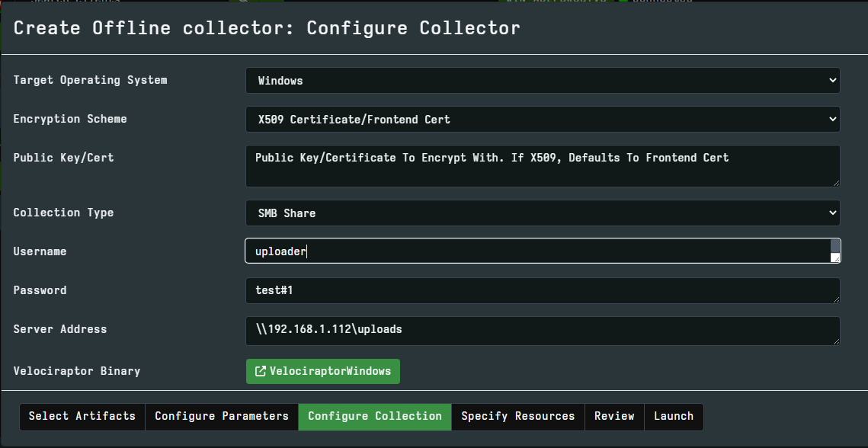Image resolution: width=868 pixels, height=448 pixels.
Task: Switch to the Configure Parameters tab
Action: click(x=221, y=417)
